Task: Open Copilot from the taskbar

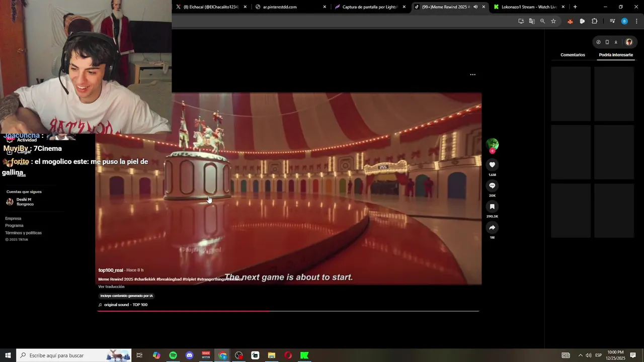Action: pos(156,355)
